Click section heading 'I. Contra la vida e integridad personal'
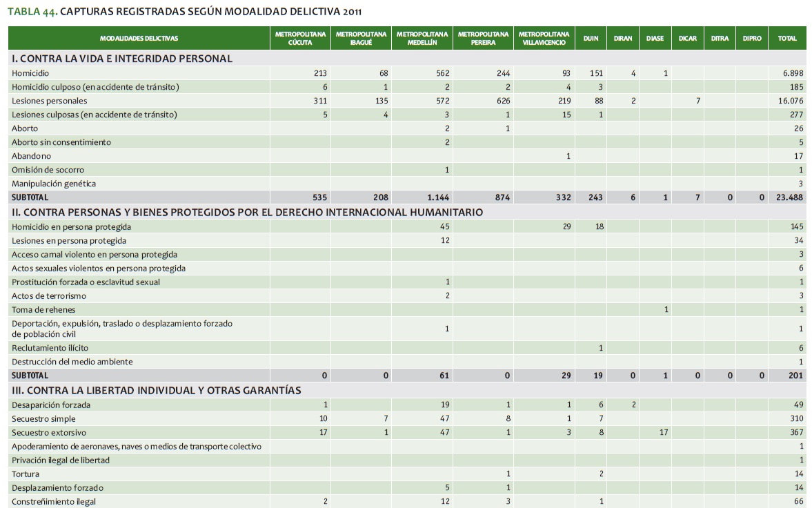 [x=122, y=59]
